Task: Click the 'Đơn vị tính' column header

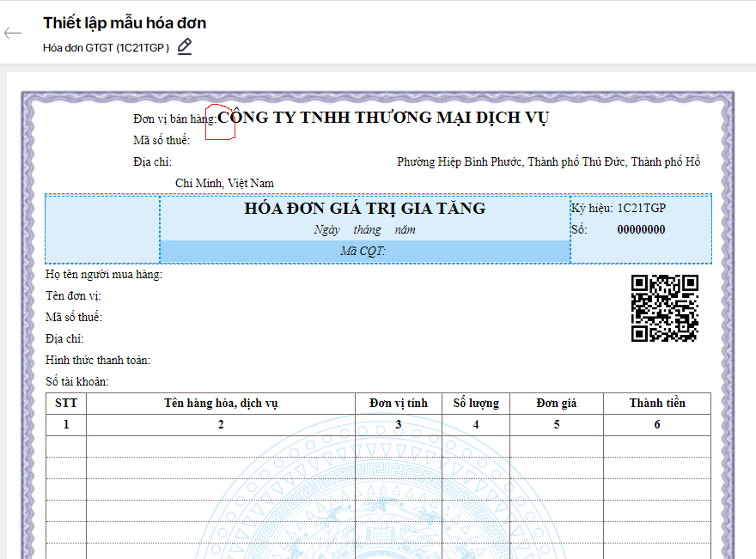Action: pyautogui.click(x=399, y=403)
